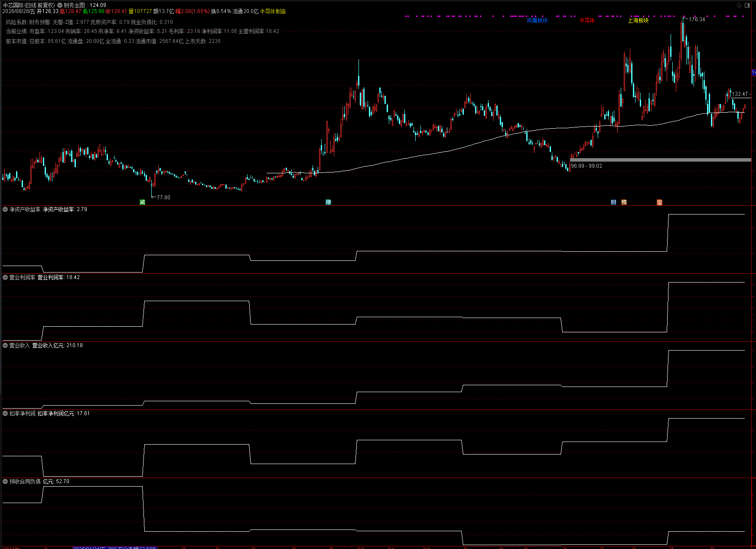Viewport: 756px width, 549px height.
Task: Click the 低125.98 low price
Action: (94, 11)
